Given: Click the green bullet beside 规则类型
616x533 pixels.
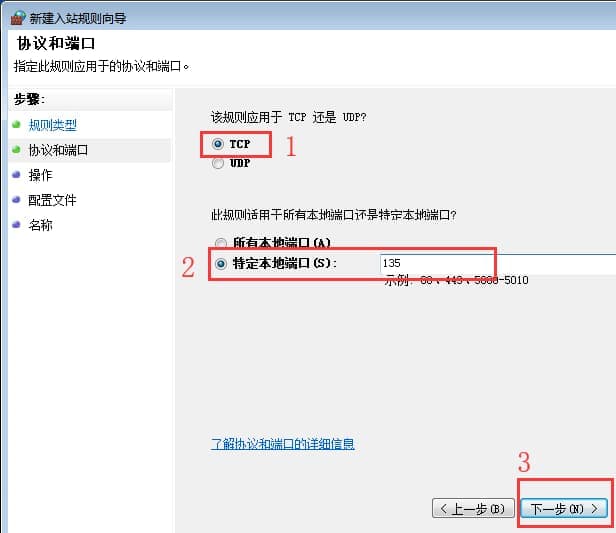Looking at the screenshot, I should (x=16, y=125).
